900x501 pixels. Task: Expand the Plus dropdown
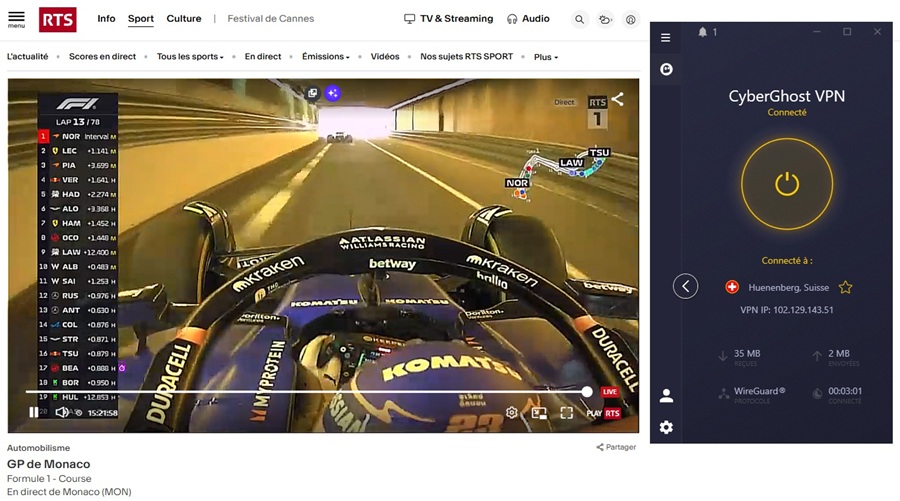tap(546, 57)
